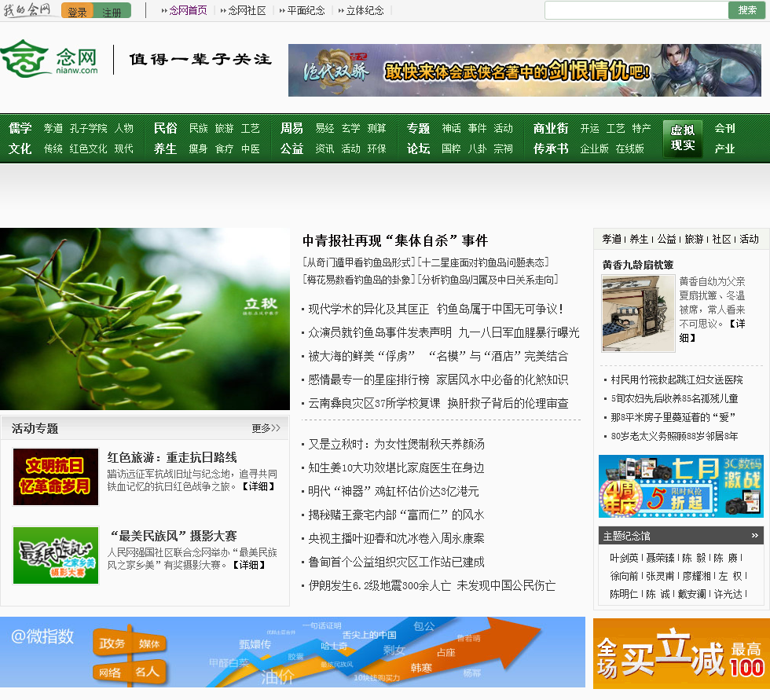
Task: Open 80岁老太义务照顾88岁邻居8年 story
Action: pos(674,436)
